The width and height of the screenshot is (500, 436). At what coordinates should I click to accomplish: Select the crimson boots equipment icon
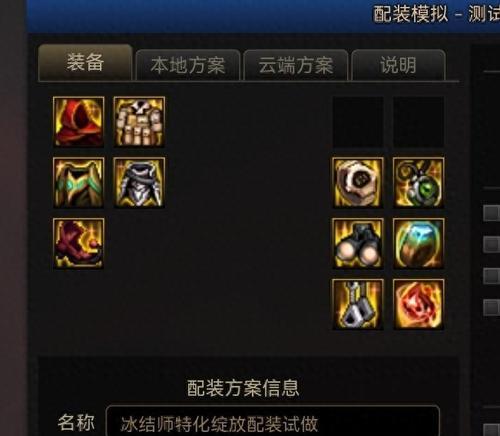point(79,243)
